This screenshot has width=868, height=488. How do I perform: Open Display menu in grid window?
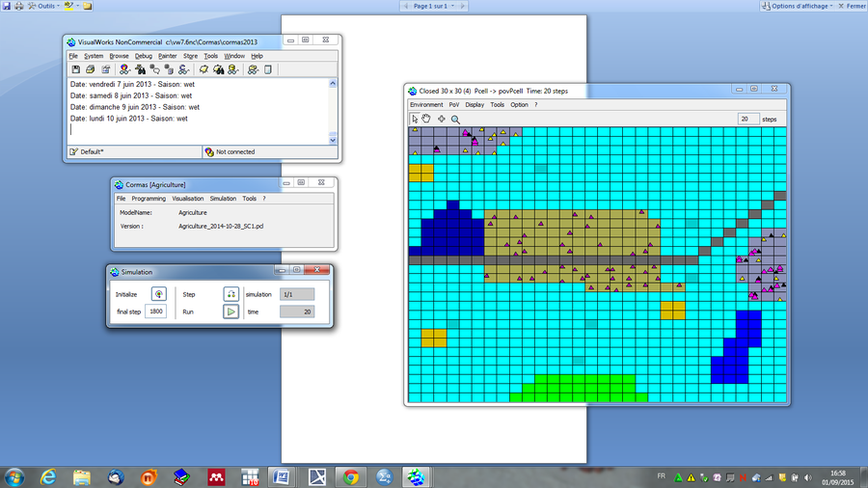tap(475, 104)
